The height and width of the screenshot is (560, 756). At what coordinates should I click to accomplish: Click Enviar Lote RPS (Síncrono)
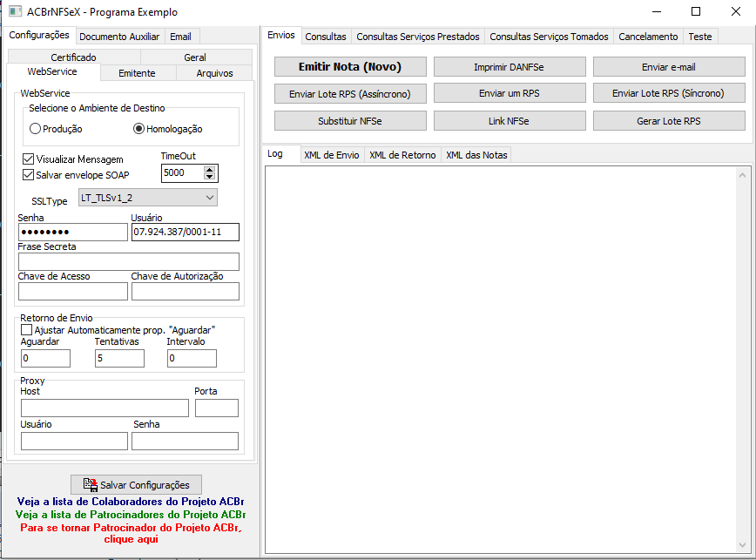click(x=669, y=93)
